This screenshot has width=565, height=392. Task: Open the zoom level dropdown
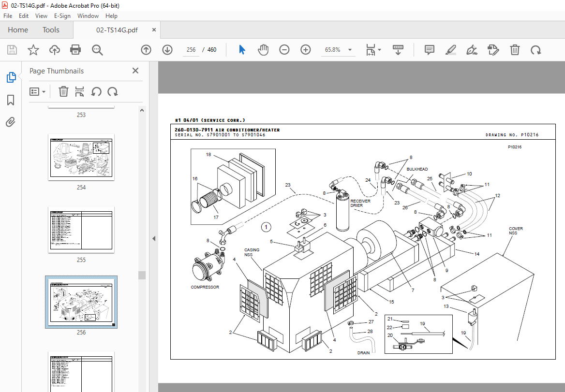pyautogui.click(x=350, y=50)
